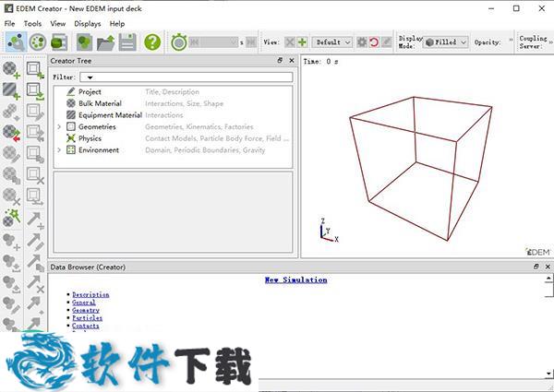The image size is (554, 392).
Task: Open the Display Mode Filled dropdown
Action: tap(445, 42)
